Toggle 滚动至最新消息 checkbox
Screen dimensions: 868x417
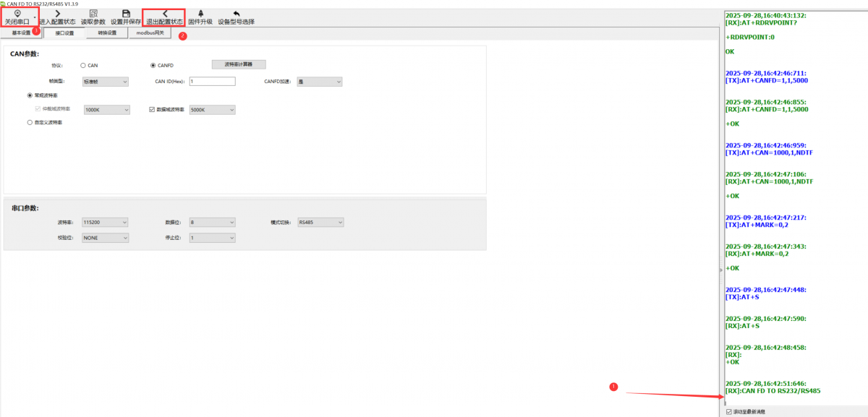[729, 412]
